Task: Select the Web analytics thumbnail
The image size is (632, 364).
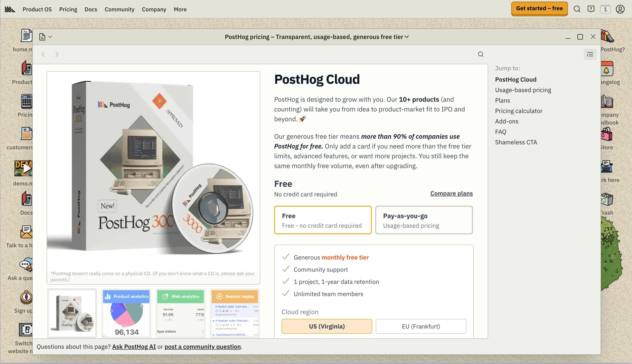Action: tap(180, 313)
